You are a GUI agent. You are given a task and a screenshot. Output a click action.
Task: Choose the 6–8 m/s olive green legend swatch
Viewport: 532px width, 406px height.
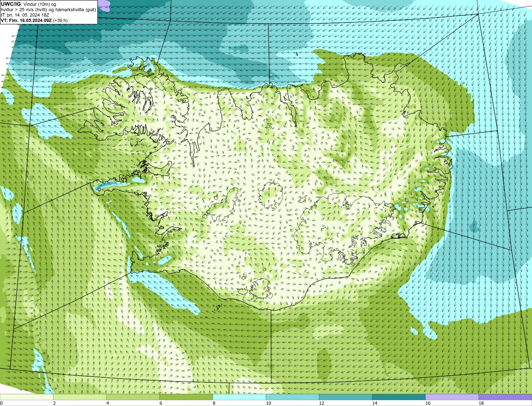tap(186, 397)
